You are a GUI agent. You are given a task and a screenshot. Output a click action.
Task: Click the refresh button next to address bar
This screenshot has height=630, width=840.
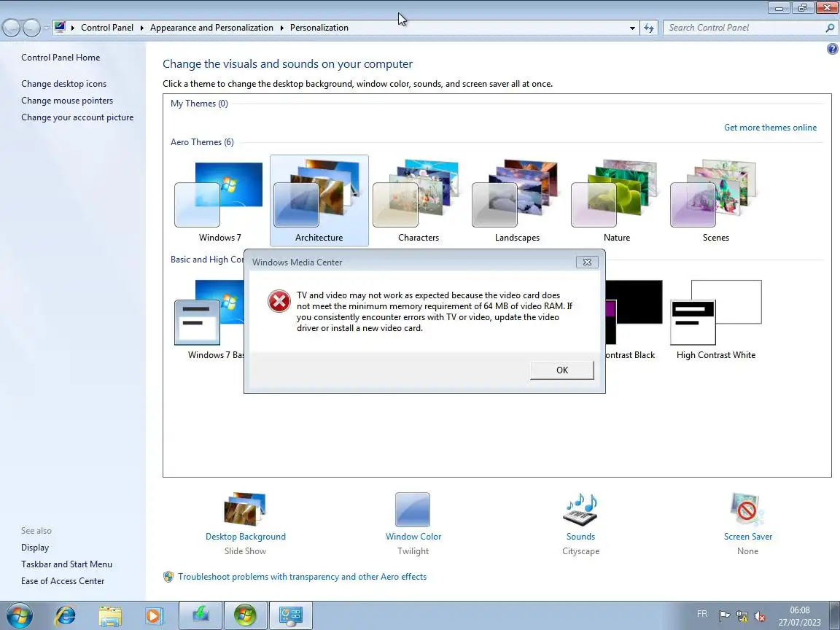tap(649, 28)
